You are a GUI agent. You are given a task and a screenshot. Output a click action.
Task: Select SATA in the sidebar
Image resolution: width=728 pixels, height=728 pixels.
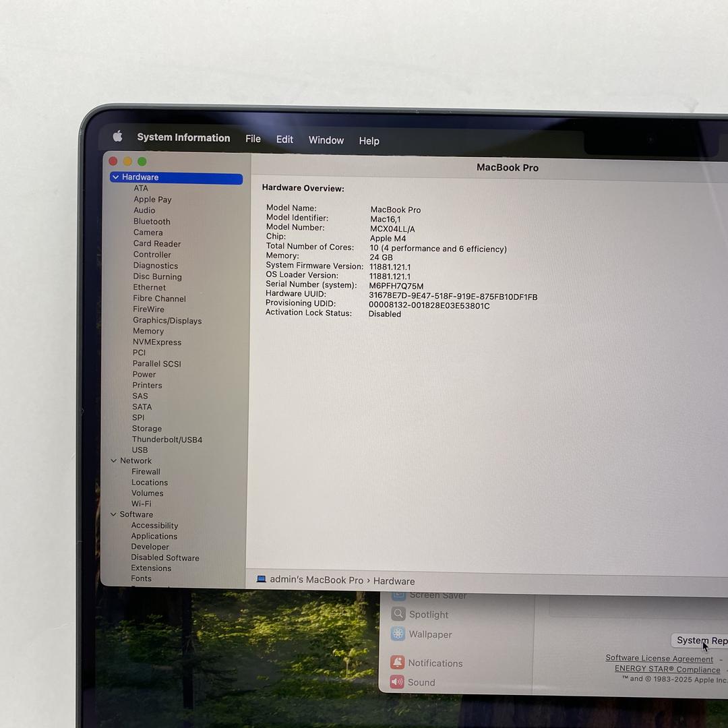[x=142, y=406]
